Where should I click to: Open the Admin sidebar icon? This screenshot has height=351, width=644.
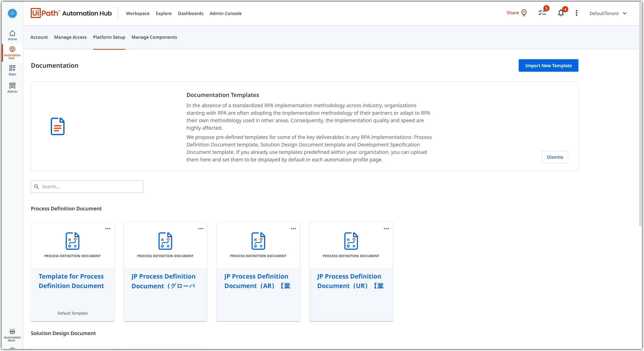pos(12,88)
